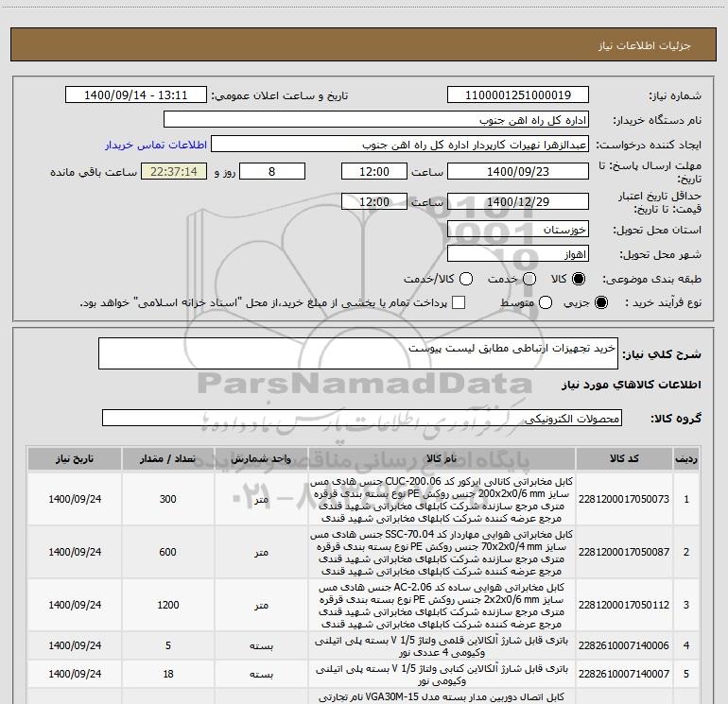The height and width of the screenshot is (704, 728).
Task: Click the واحد شمارش column header
Action: [261, 458]
